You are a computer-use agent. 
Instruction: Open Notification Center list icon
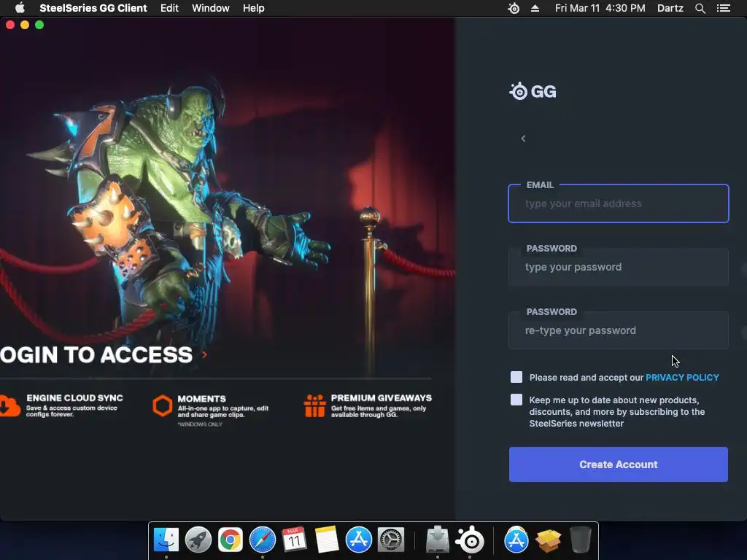tap(723, 8)
